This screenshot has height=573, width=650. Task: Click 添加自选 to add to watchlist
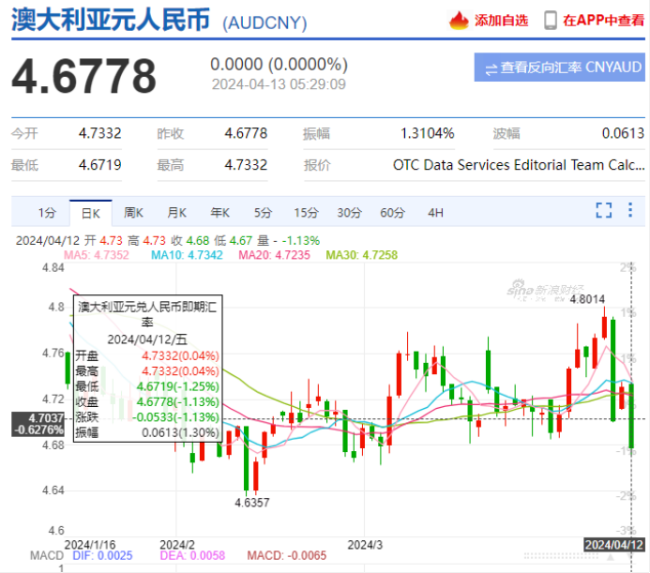click(x=501, y=20)
